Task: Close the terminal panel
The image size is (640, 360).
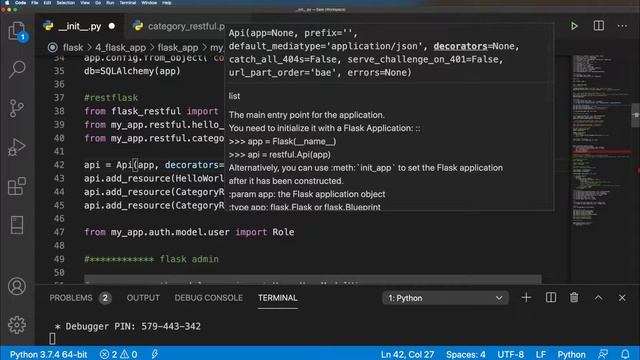Action: point(622,298)
